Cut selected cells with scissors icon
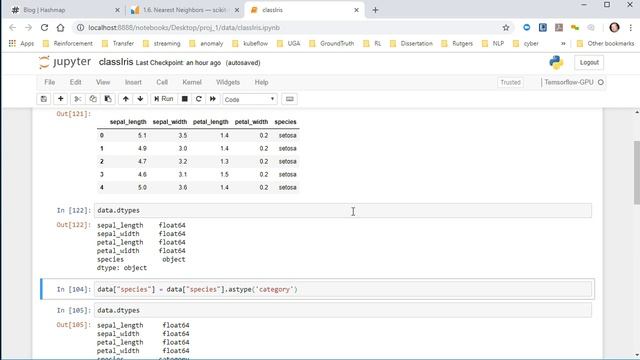Viewport: 640px width, 360px height. pos(77,99)
